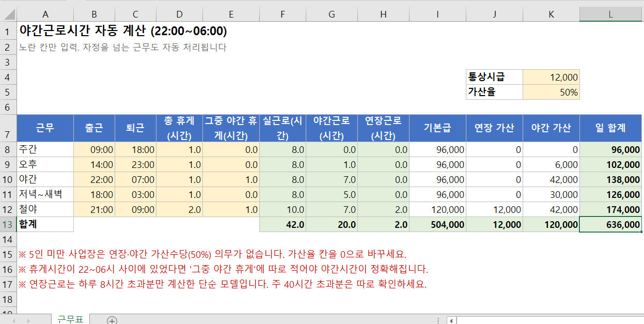
Task: Click the work hours total 42.0
Action: 282,225
